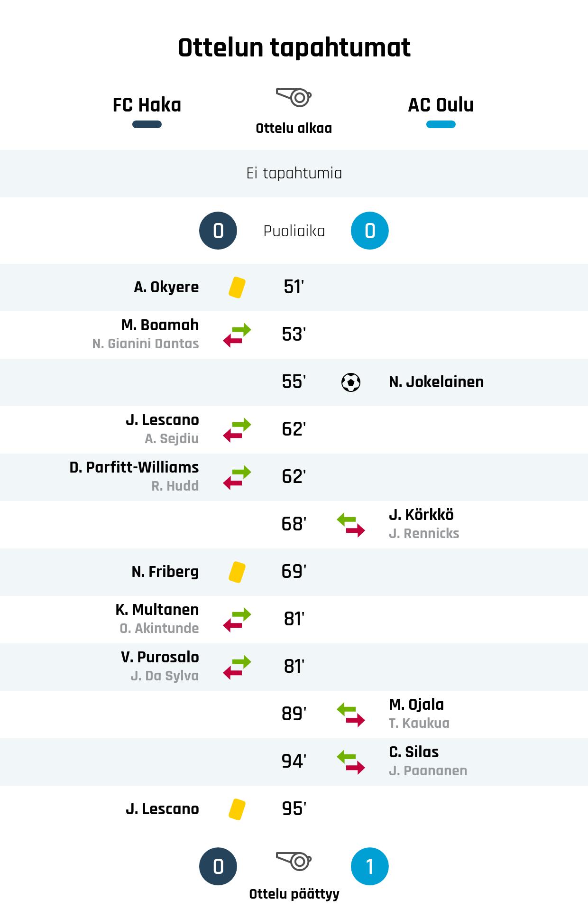Click player name N. Jokelainen

pyautogui.click(x=436, y=382)
